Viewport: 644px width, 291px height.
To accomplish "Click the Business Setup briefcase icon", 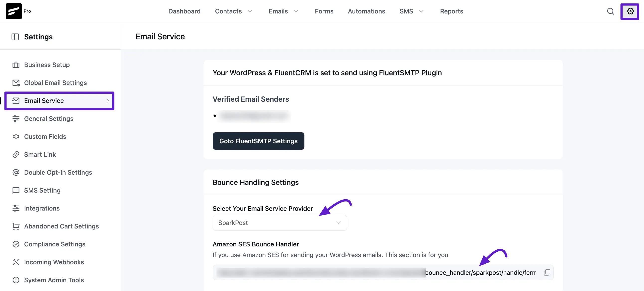I will pyautogui.click(x=16, y=65).
